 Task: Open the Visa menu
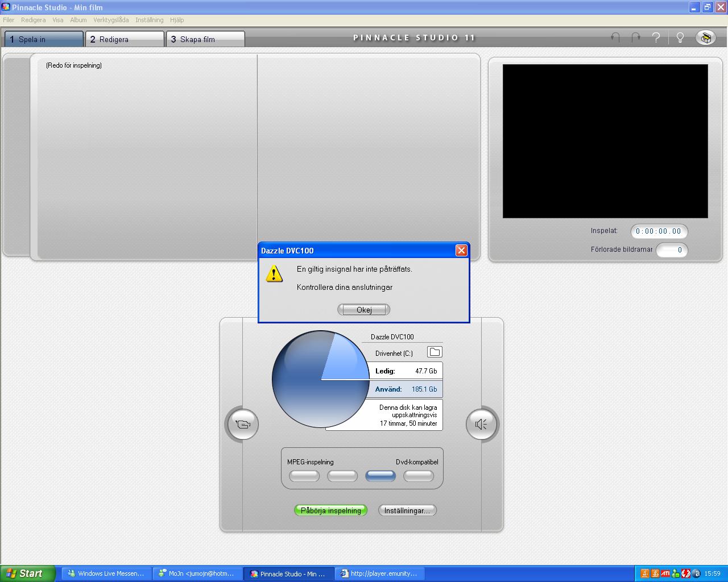(58, 20)
